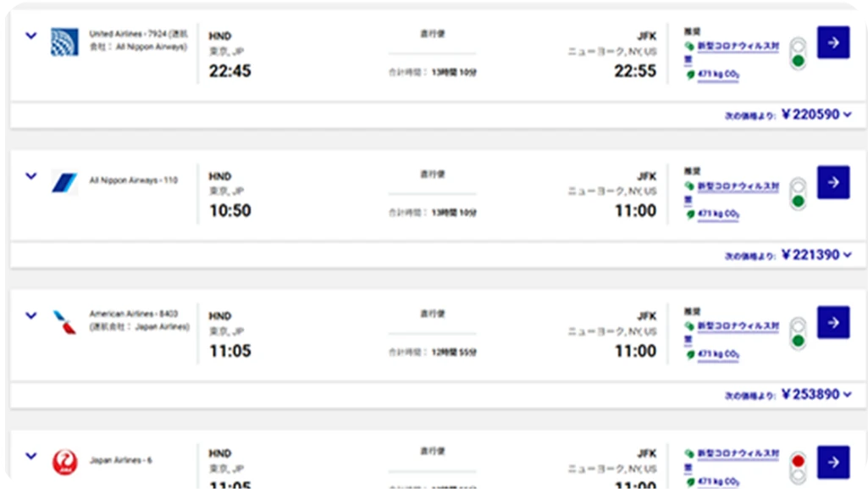Image resolution: width=868 pixels, height=489 pixels.
Task: Open the ¥220590 price options
Action: point(847,115)
